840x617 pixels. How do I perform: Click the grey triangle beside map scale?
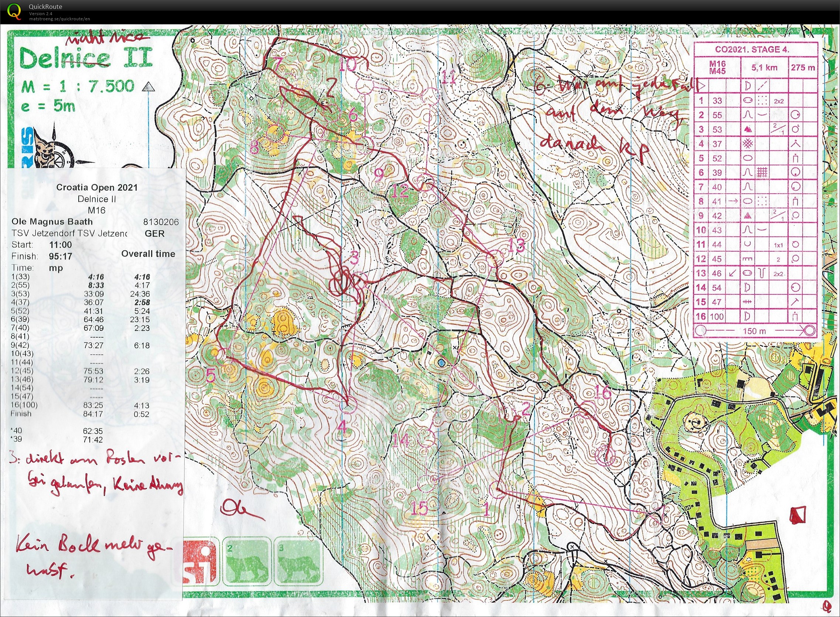[x=149, y=87]
